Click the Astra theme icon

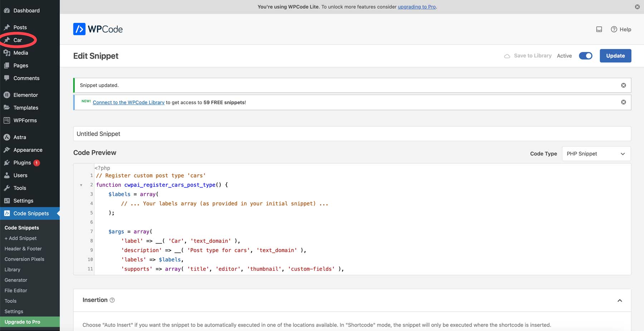(x=6, y=137)
